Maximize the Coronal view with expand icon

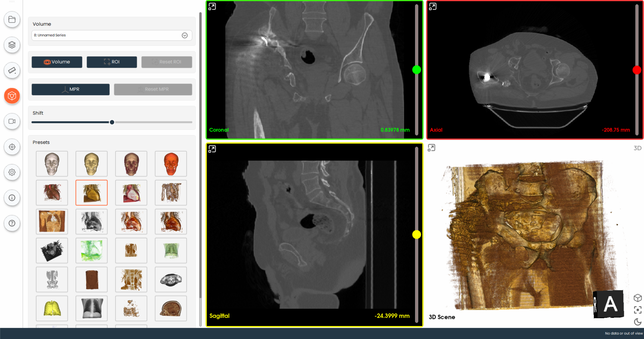(x=212, y=7)
